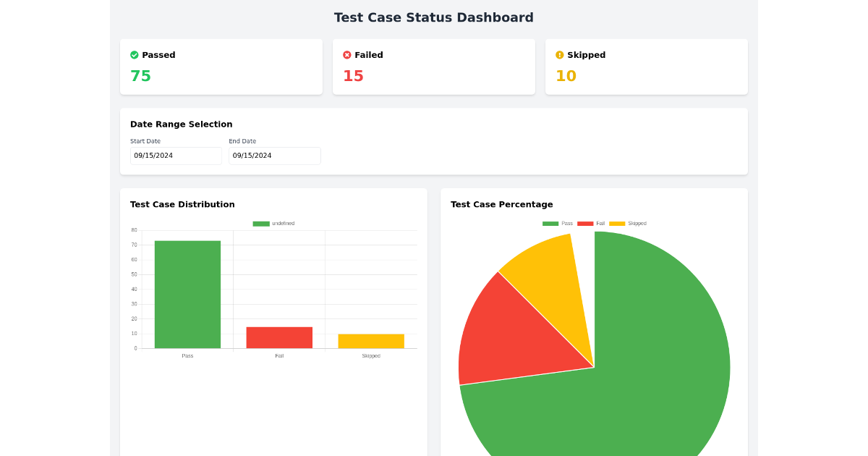The image size is (868, 456).
Task: Click the Skipped count showing 10
Action: [565, 75]
